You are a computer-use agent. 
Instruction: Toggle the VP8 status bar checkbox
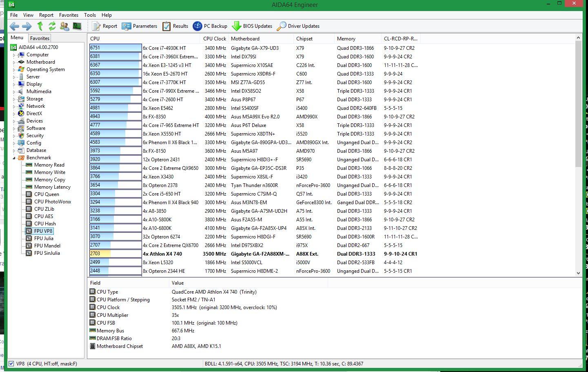(11, 363)
